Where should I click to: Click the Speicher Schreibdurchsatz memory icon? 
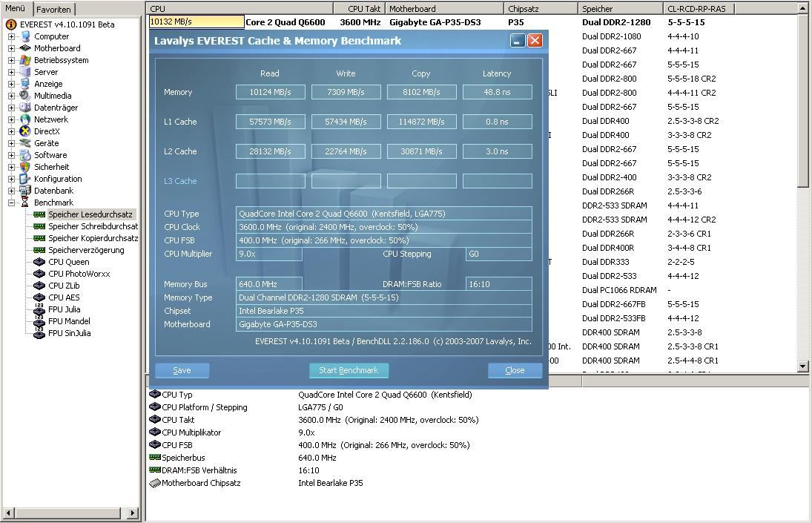(x=39, y=226)
